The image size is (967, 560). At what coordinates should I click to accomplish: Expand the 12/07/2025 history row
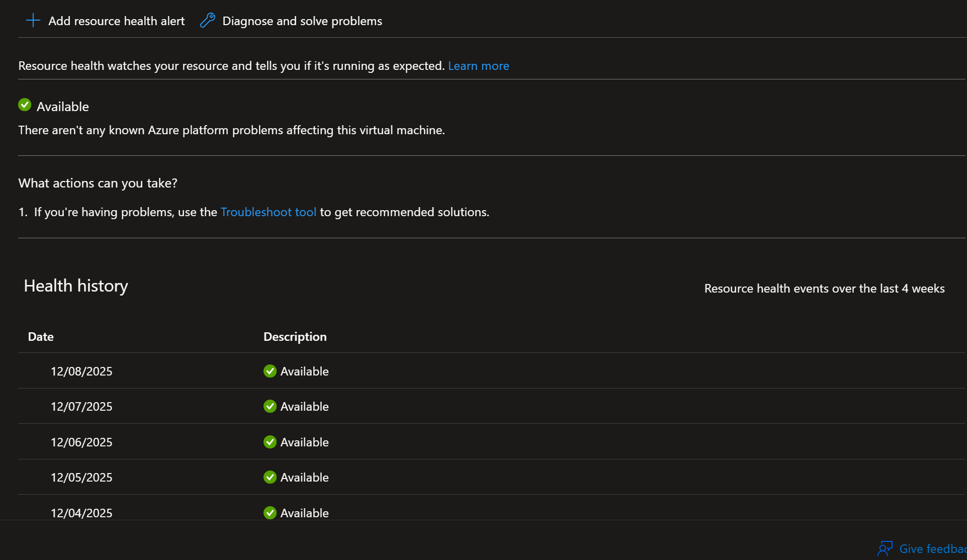[81, 406]
